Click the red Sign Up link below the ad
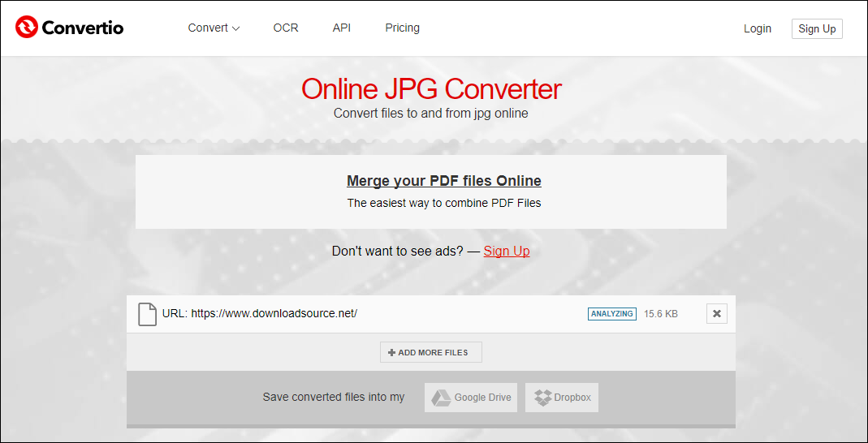The image size is (868, 443). [x=507, y=251]
